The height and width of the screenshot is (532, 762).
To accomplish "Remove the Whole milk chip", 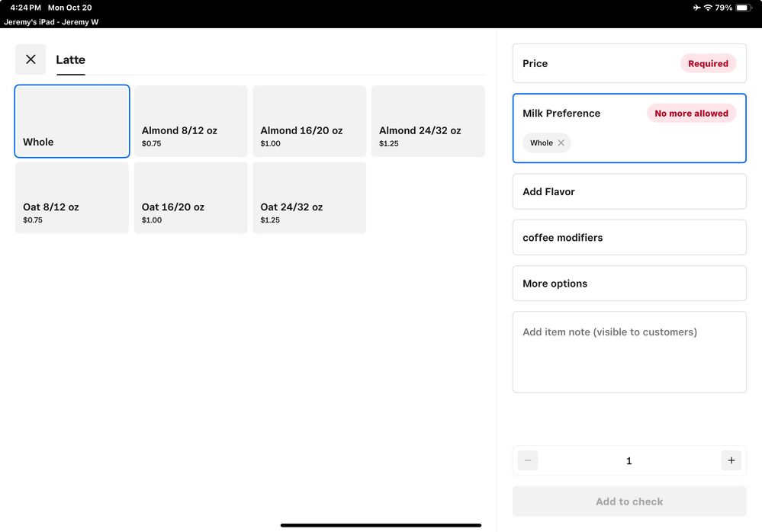I will [x=561, y=143].
